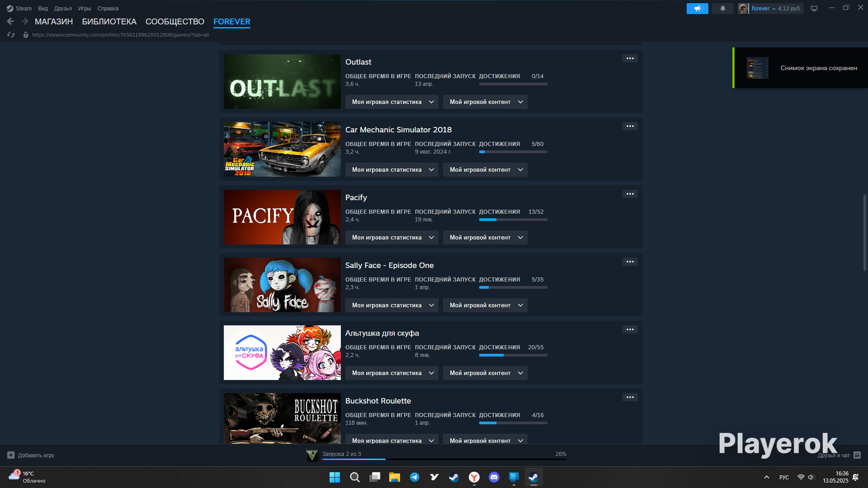Viewport: 868px width, 488px height.
Task: Open the site lock icon beside URL
Action: [26, 35]
